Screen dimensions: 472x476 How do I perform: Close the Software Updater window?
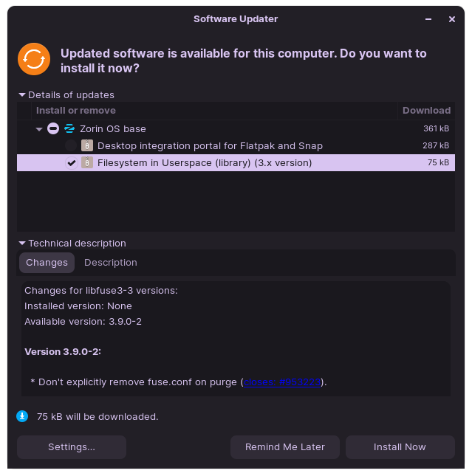[452, 19]
